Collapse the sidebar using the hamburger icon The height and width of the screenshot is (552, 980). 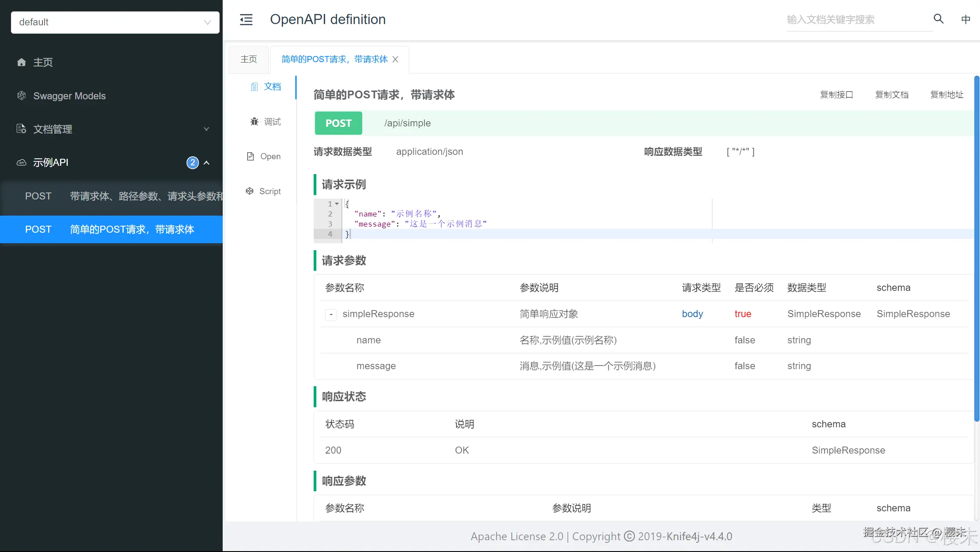[x=246, y=20]
